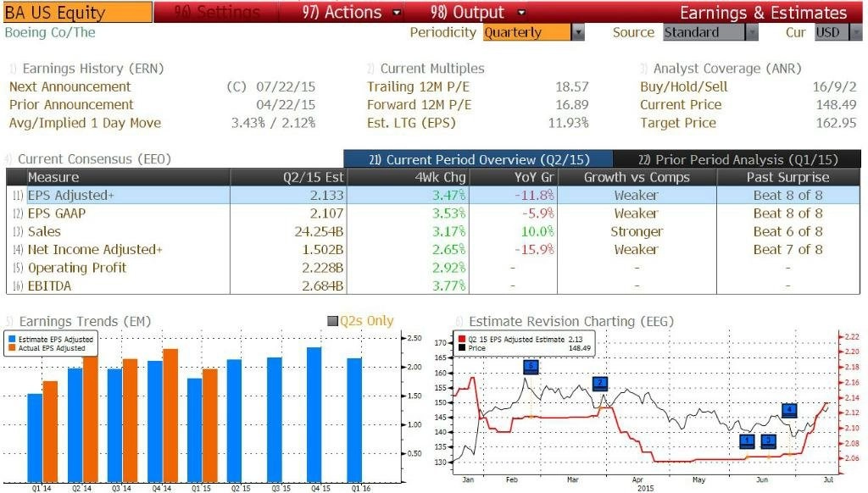The height and width of the screenshot is (493, 868).
Task: Open the Periodicity Quarterly dropdown
Action: point(526,33)
